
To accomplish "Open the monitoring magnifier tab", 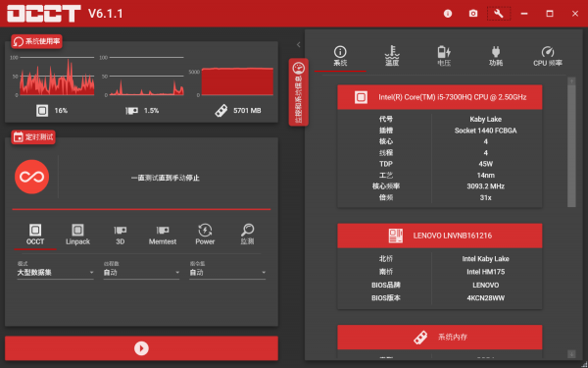I will point(247,235).
